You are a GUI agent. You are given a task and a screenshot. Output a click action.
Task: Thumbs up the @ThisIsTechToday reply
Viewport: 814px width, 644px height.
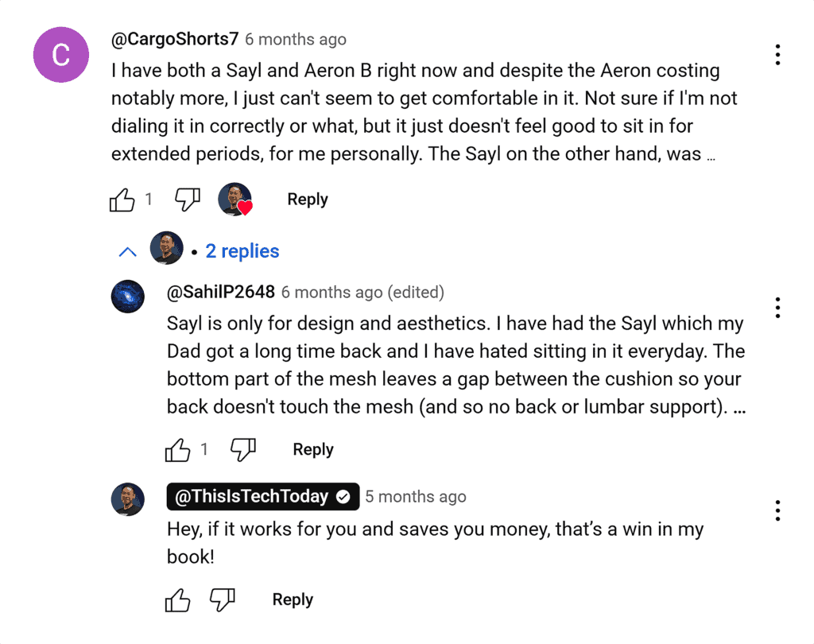pos(176,600)
